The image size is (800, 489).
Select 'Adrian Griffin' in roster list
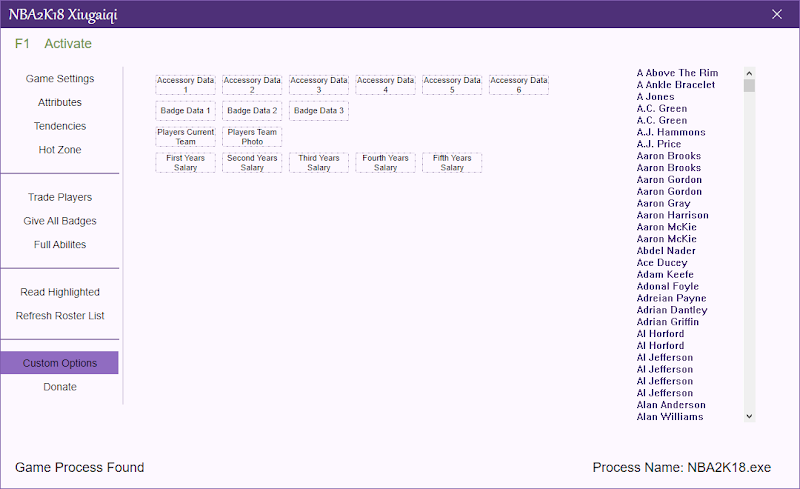[667, 322]
